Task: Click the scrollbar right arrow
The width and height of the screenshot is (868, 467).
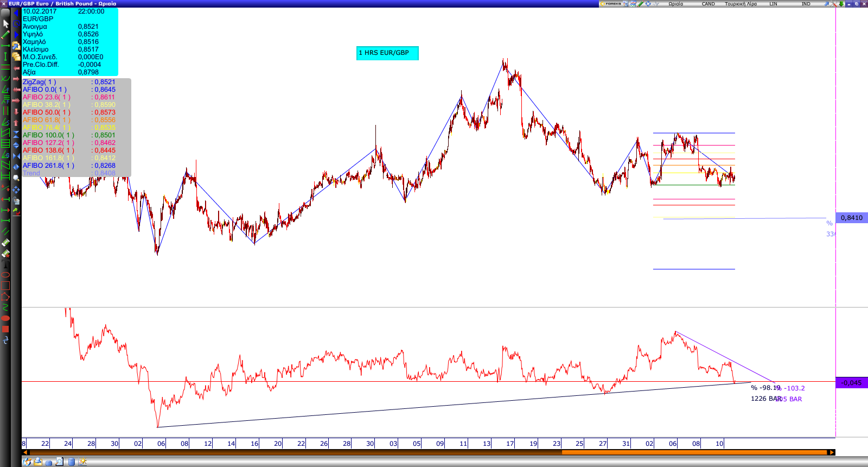Action: point(831,452)
